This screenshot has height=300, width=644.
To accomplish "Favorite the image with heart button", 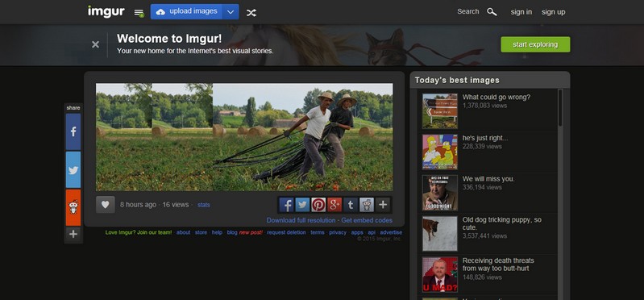I will [105, 205].
